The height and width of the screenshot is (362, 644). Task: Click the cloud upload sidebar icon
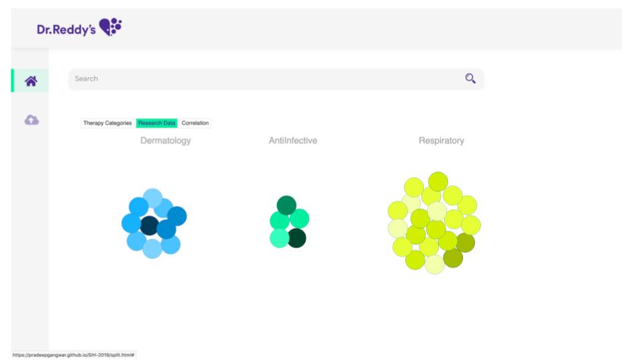[31, 120]
